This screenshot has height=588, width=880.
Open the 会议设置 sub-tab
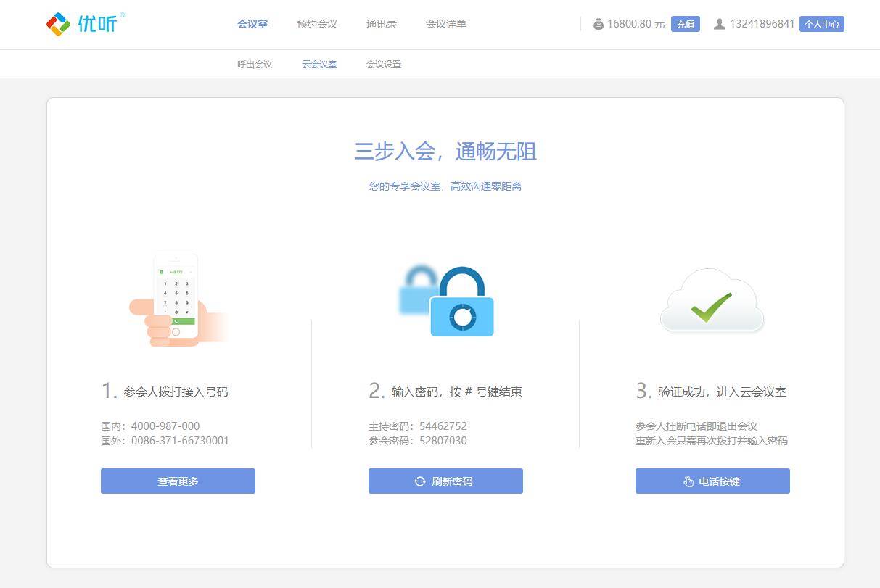pos(384,64)
